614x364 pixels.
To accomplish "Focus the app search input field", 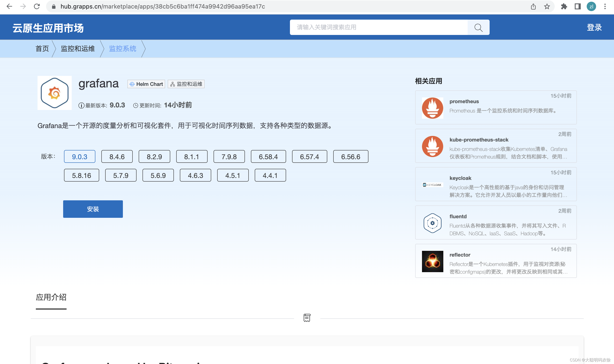I will (x=378, y=27).
